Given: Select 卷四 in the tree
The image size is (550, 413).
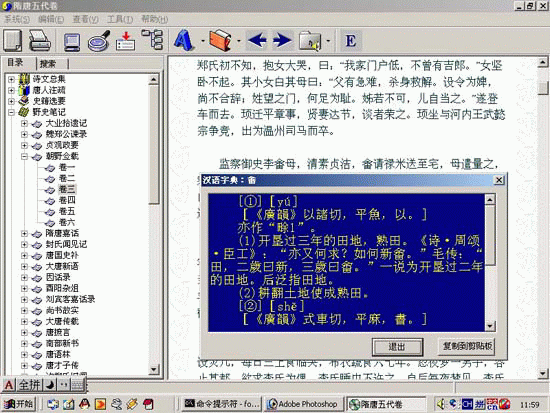Looking at the screenshot, I should coord(67,200).
